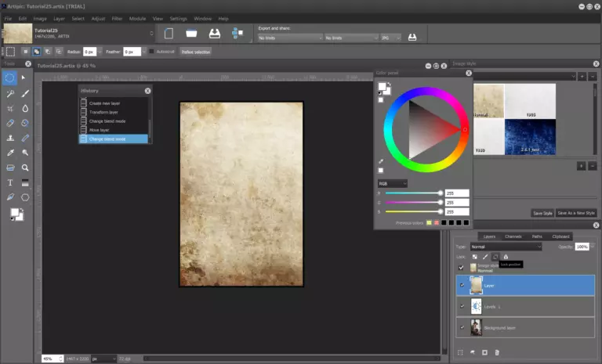Select the Eraser tool
This screenshot has height=364, width=602.
pyautogui.click(x=10, y=123)
